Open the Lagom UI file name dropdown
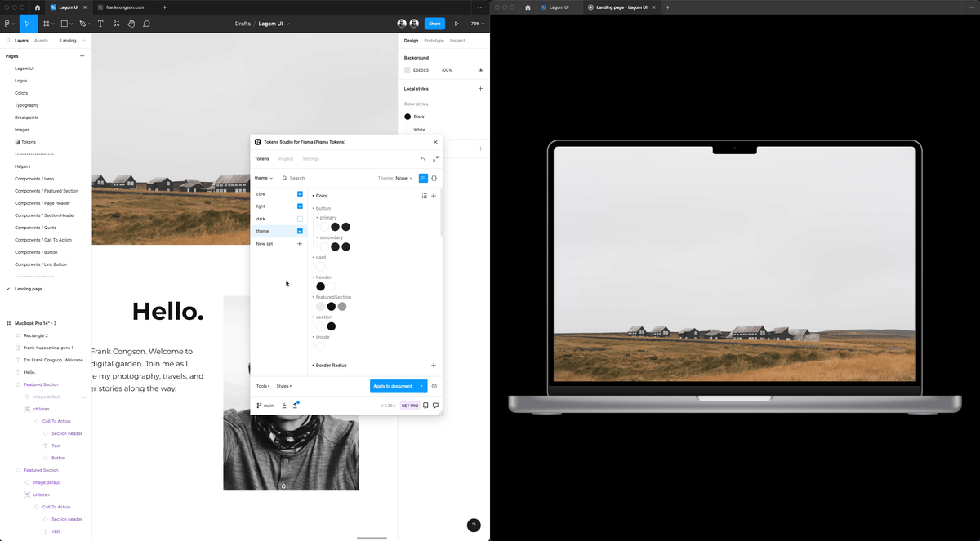 tap(274, 24)
